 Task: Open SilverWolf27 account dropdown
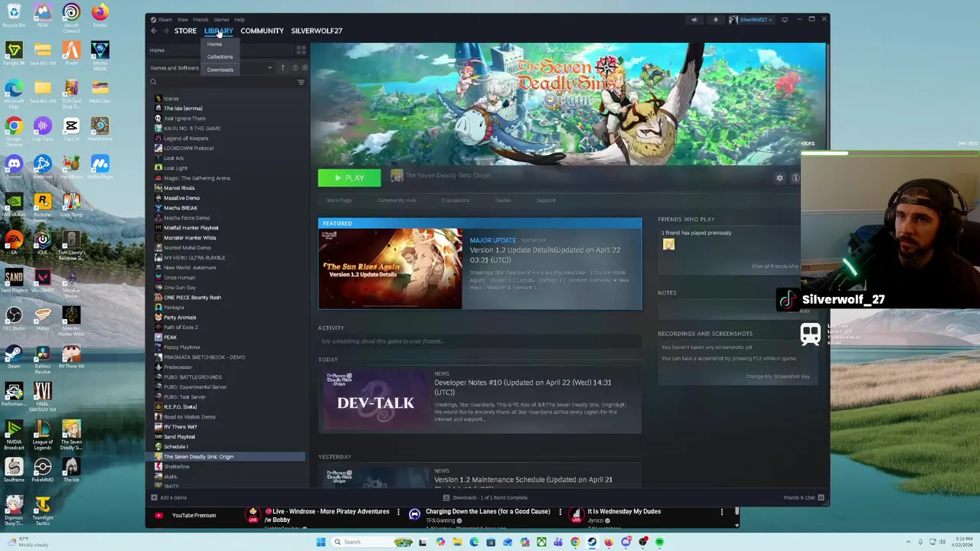point(750,20)
